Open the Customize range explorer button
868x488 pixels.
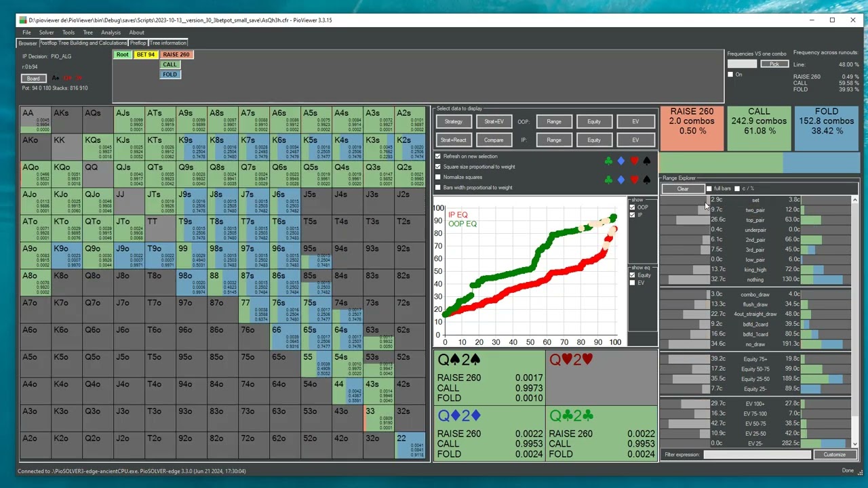(834, 454)
